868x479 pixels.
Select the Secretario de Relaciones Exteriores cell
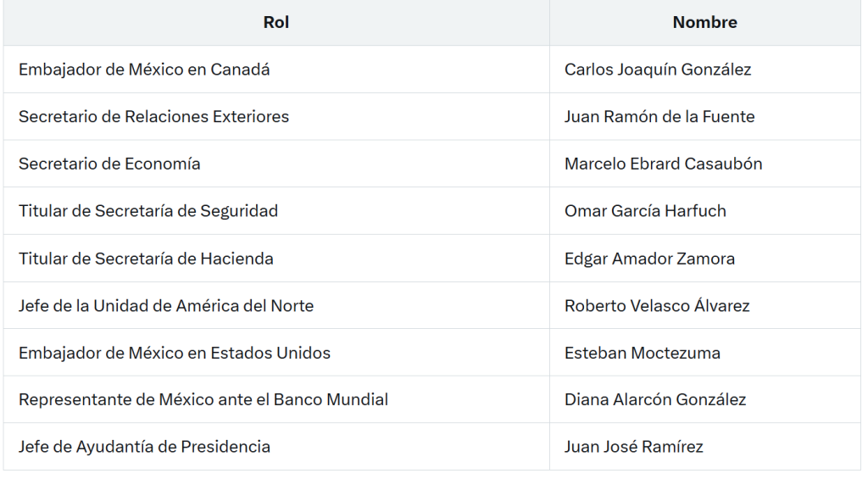pos(153,117)
